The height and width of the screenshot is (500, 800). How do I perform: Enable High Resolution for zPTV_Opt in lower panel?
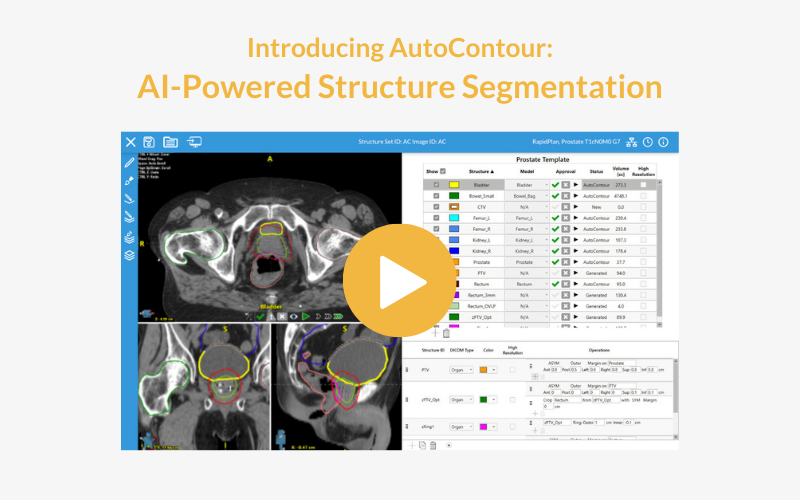513,400
